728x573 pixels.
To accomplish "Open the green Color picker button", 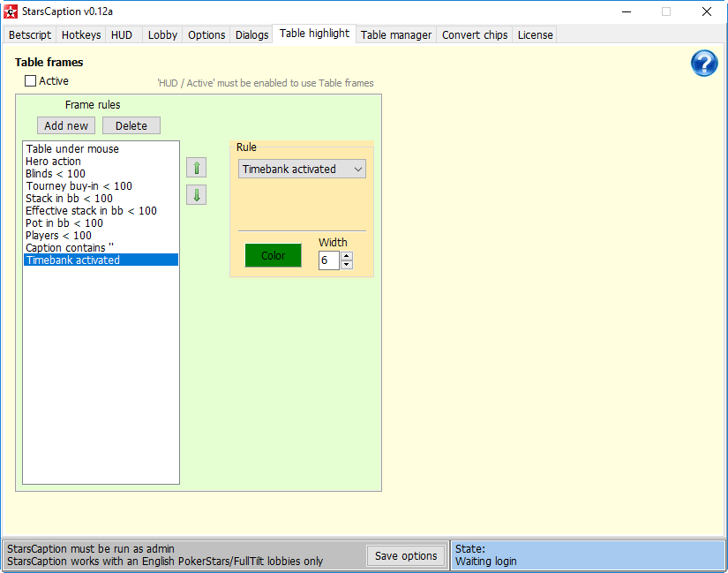I will point(273,255).
